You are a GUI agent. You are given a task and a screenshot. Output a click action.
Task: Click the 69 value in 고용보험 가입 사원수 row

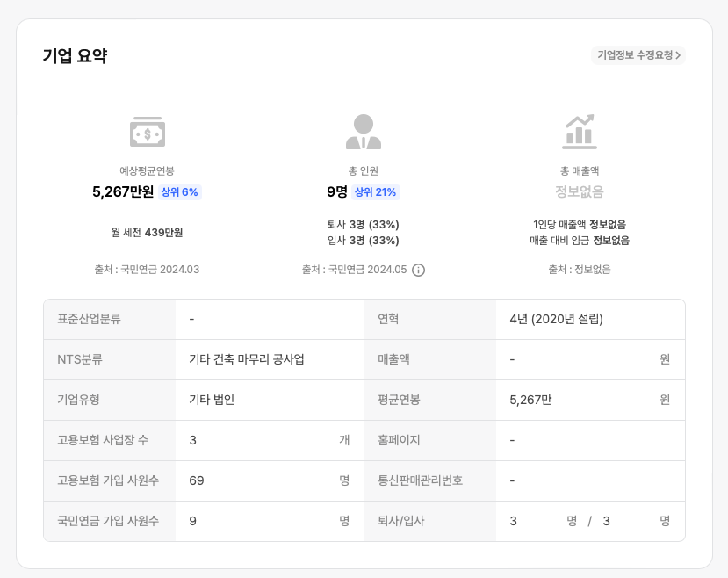point(197,480)
